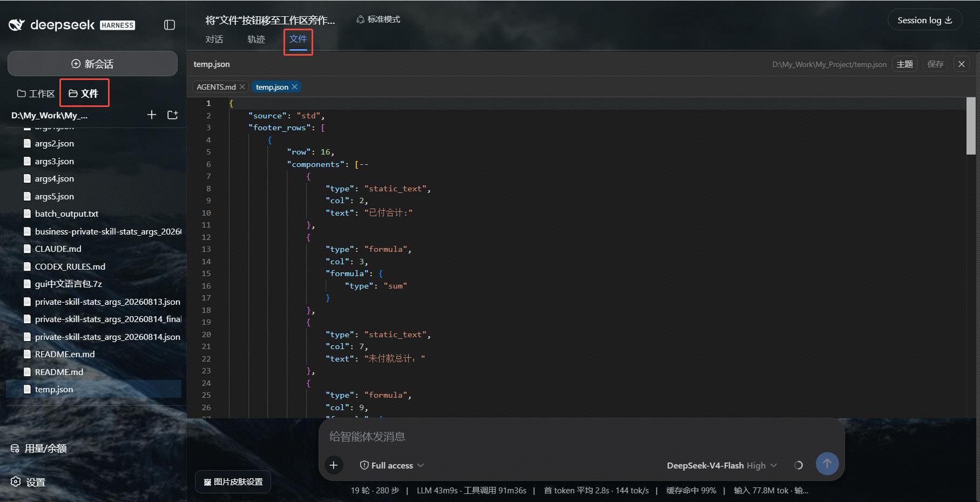Close the file editor panel with X

pyautogui.click(x=962, y=64)
